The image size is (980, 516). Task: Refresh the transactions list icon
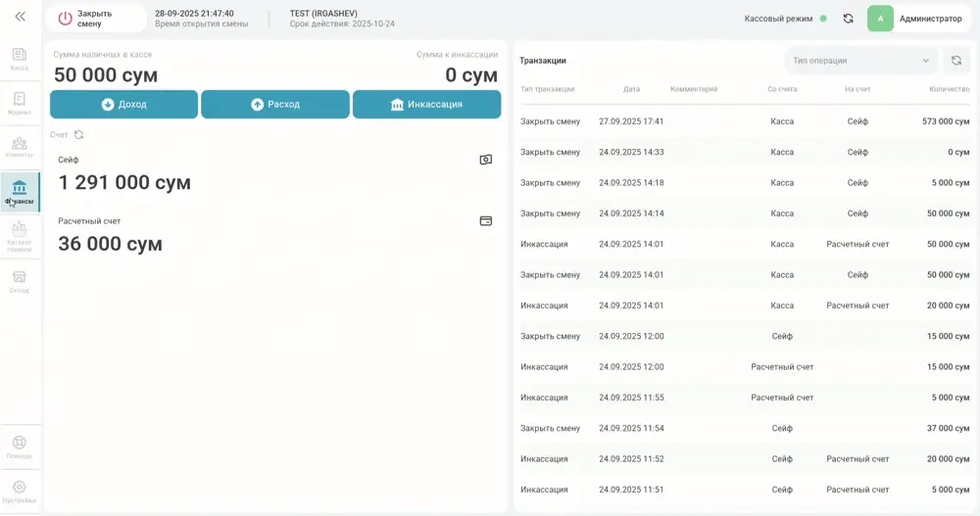coord(956,61)
